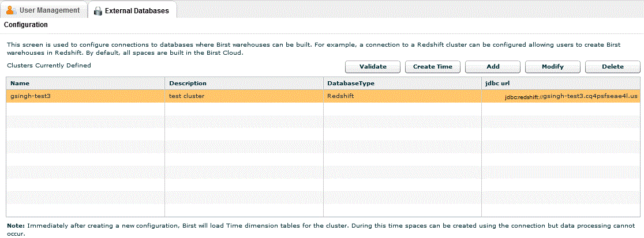Click the Create Time button
The height and width of the screenshot is (238, 644).
(433, 67)
